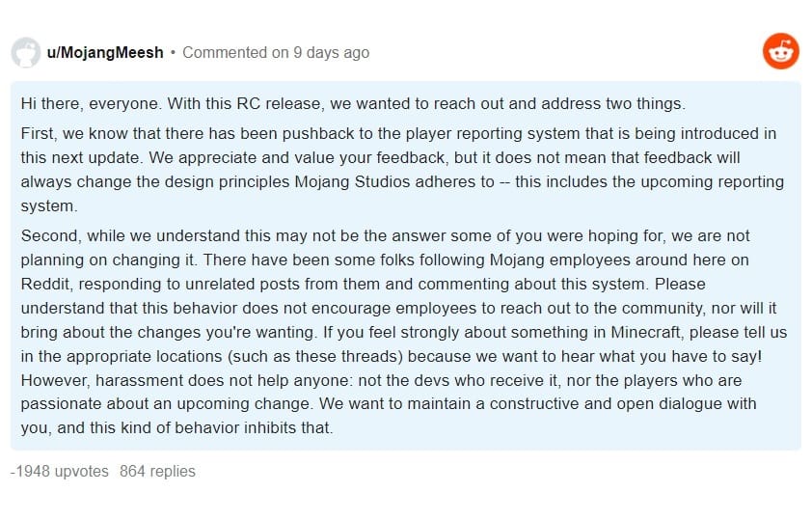
Task: Open the 864 replies link
Action: (157, 472)
